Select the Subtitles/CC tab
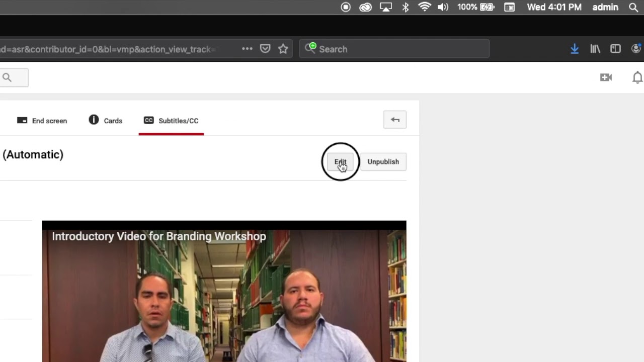Screen dimensions: 644x362 click(171, 121)
